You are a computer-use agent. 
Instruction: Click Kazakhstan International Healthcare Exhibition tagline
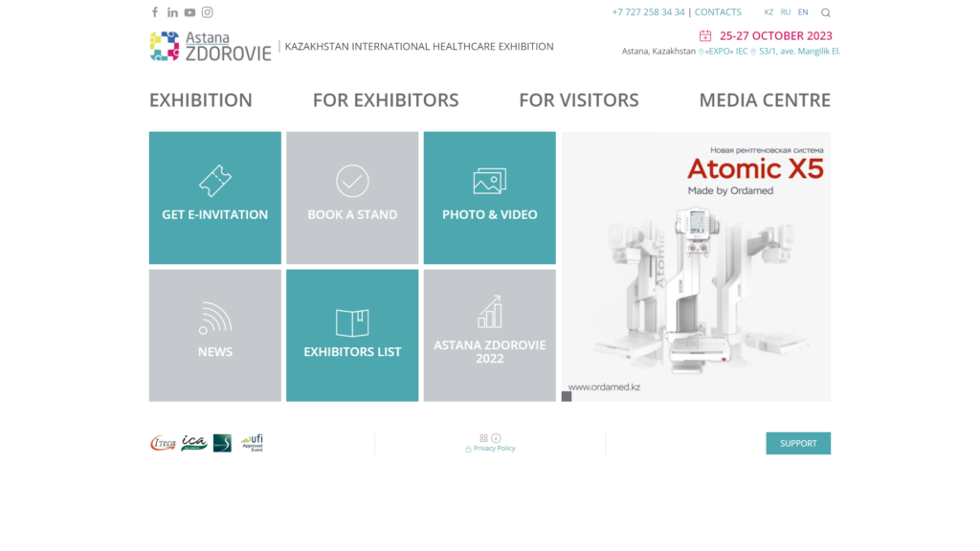point(419,46)
